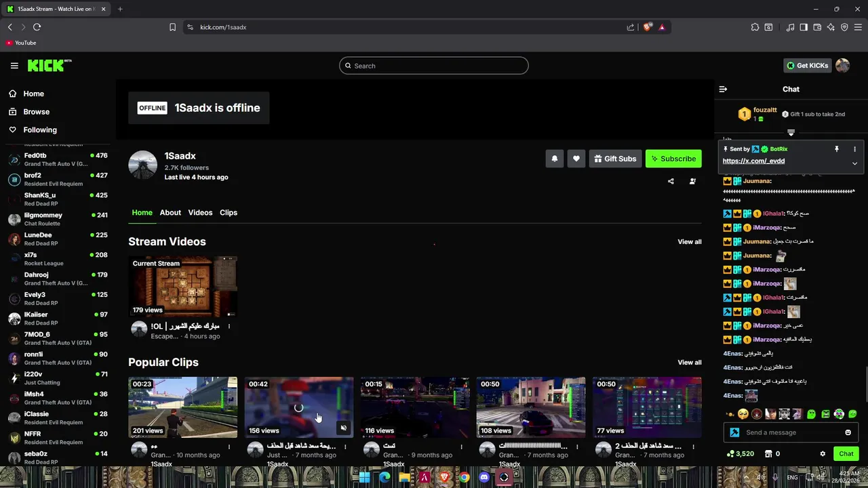The image size is (868, 488).
Task: Open options menu for Current Stream video
Action: pyautogui.click(x=229, y=327)
